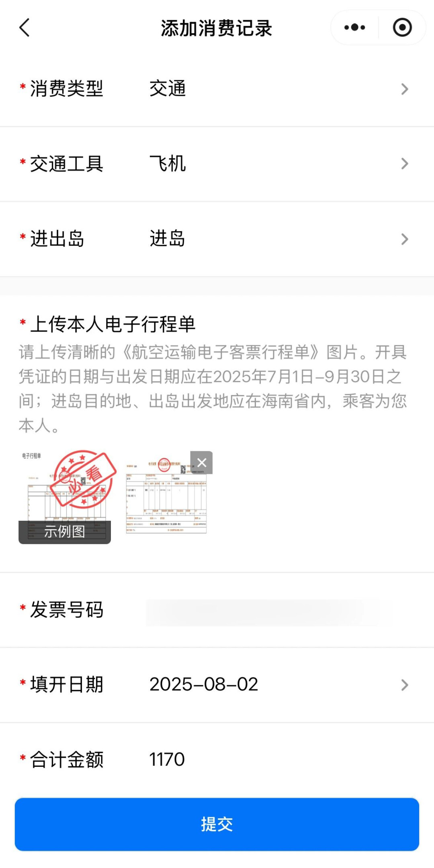Expand the 进出岛 row chevron
Image resolution: width=434 pixels, height=868 pixels.
point(405,239)
